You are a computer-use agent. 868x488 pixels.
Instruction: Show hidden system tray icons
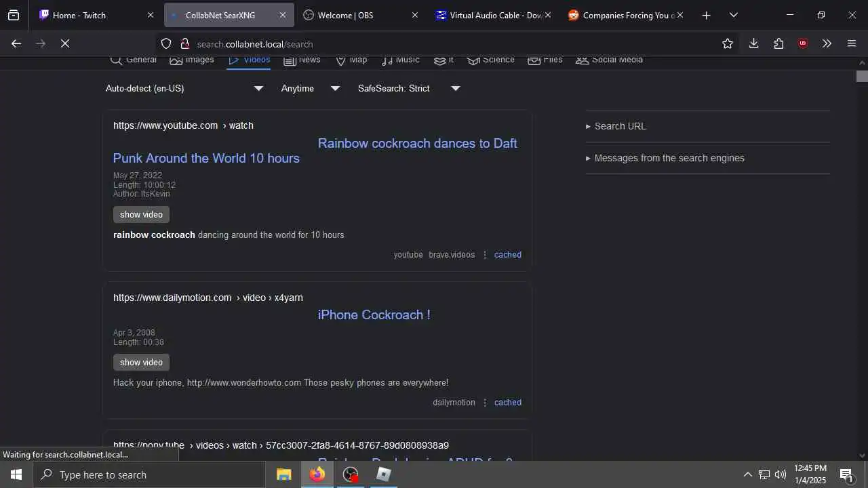[747, 474]
